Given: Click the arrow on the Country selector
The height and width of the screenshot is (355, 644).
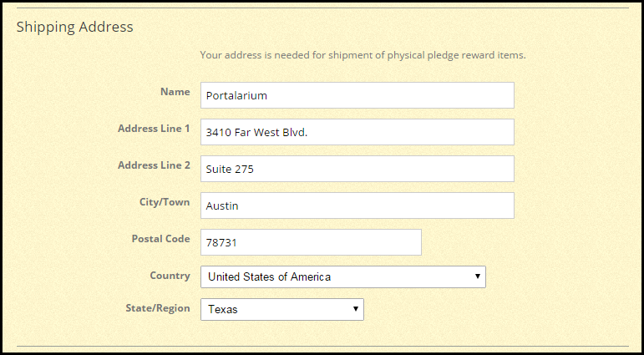Looking at the screenshot, I should coord(477,276).
